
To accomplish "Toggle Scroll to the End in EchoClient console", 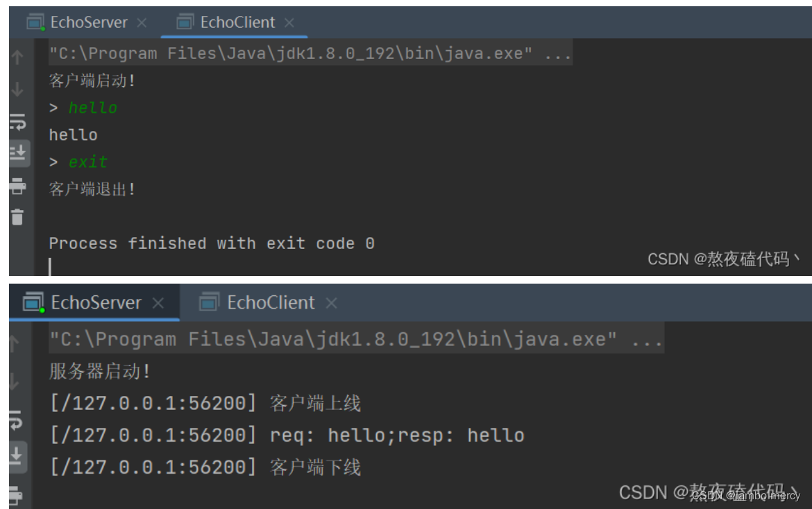I will (x=17, y=153).
